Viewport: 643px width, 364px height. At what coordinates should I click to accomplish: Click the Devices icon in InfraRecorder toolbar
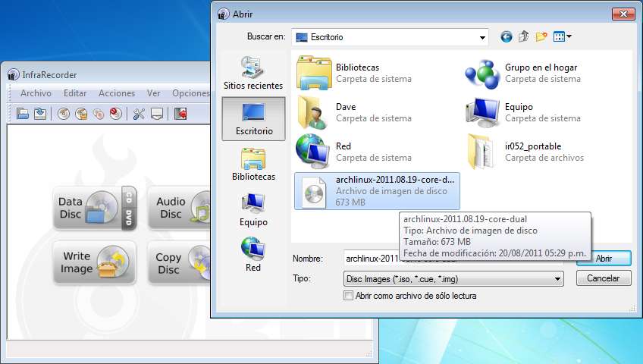tap(157, 114)
